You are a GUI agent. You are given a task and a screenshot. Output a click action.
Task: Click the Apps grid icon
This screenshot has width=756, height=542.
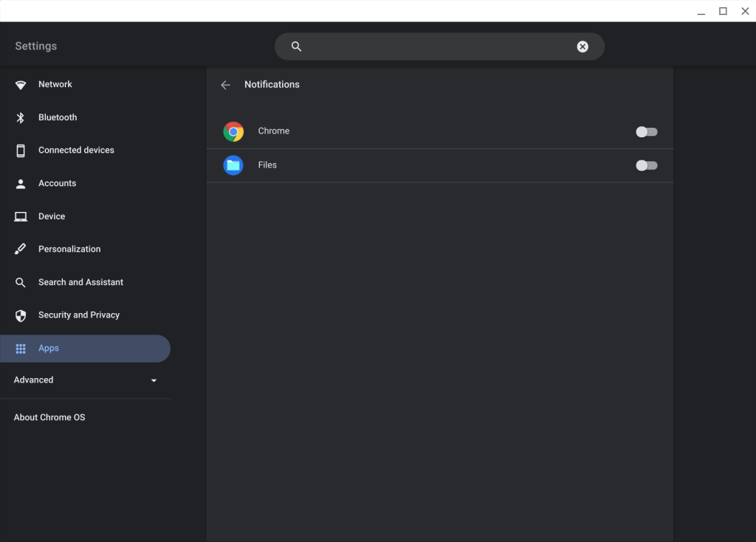pos(20,349)
